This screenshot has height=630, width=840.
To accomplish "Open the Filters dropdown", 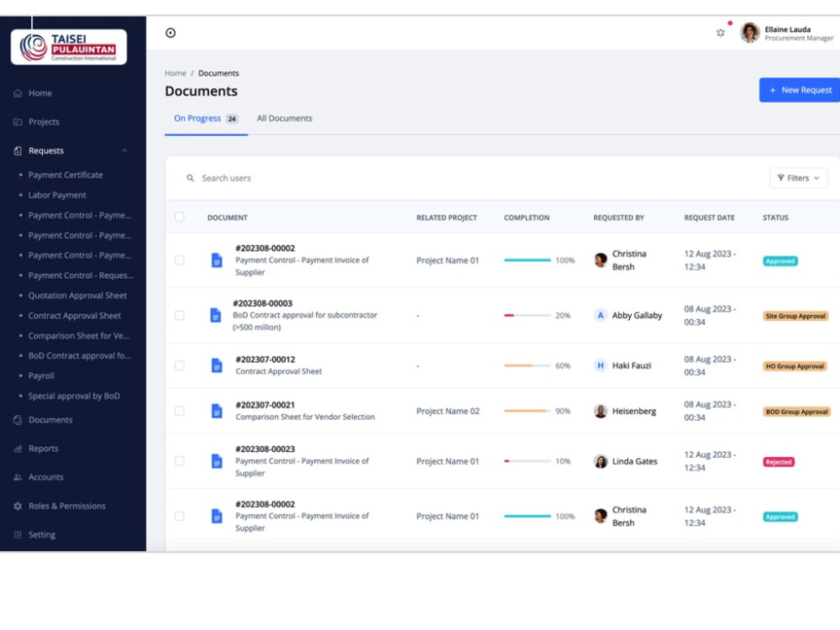I will click(798, 178).
